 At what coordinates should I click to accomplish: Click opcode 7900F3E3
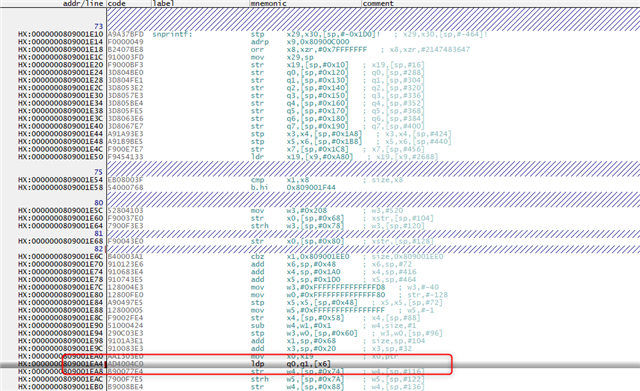click(x=126, y=226)
